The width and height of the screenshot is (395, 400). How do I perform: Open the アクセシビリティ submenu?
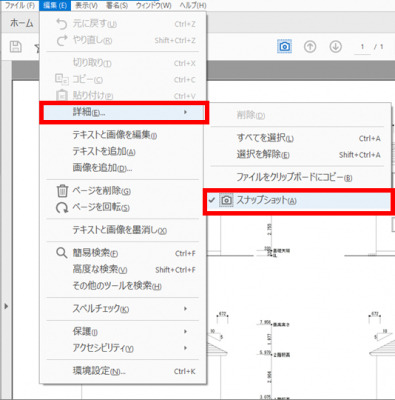tap(122, 348)
